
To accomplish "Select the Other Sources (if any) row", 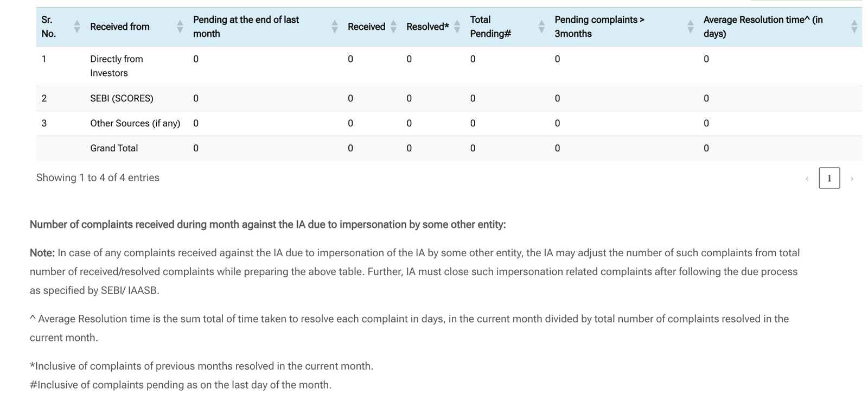I will tap(135, 123).
